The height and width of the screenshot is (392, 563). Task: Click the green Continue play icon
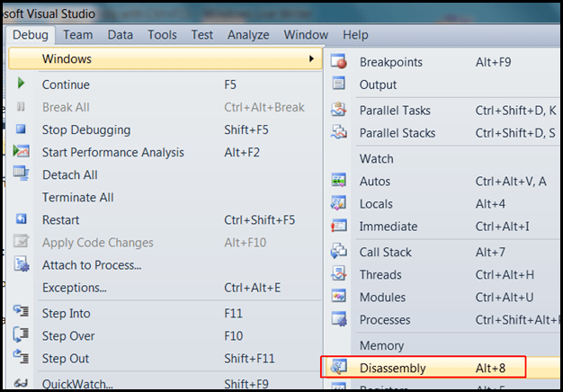[22, 85]
